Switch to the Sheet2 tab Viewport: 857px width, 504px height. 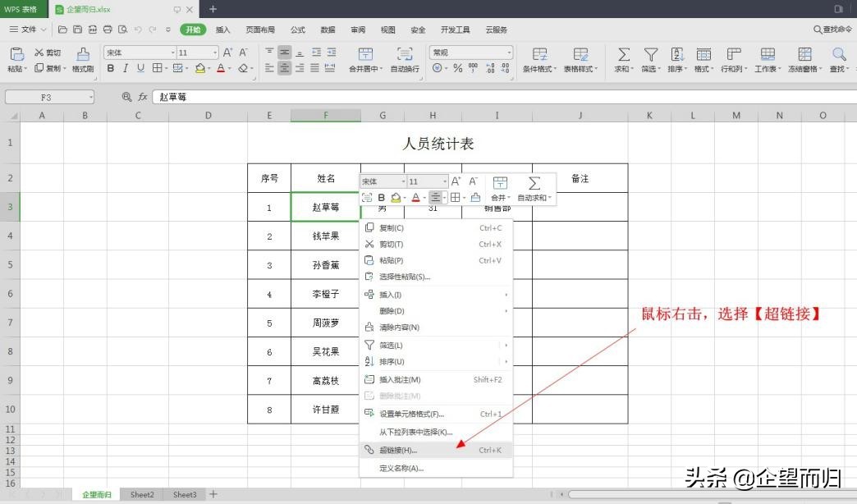pyautogui.click(x=141, y=494)
